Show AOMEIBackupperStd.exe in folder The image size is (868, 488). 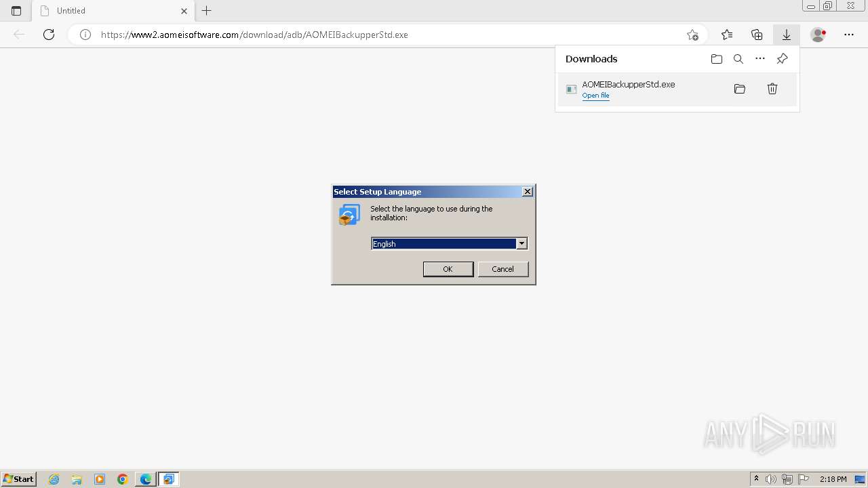pos(739,89)
